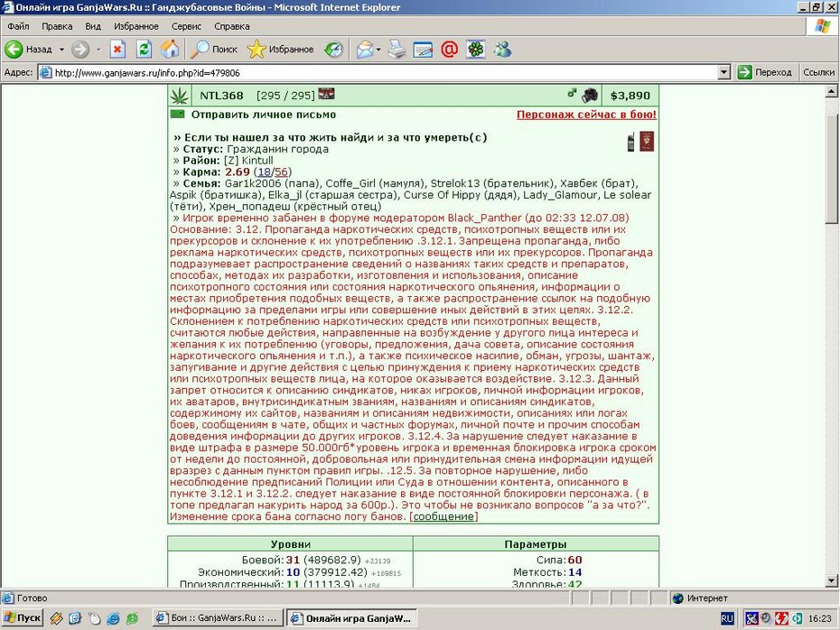Click the Mail envelope toolbar icon
Viewport: 840px width, 630px height.
coord(365,50)
